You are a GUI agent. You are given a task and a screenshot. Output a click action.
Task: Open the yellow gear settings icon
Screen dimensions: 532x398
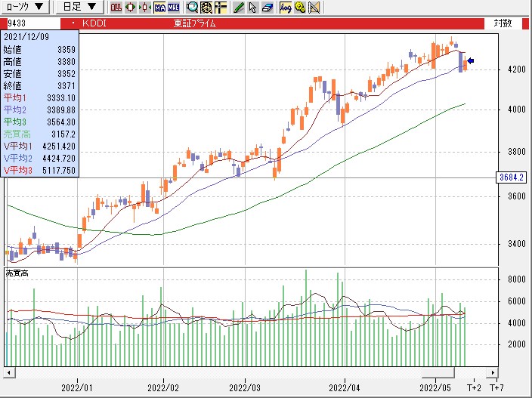[300, 8]
